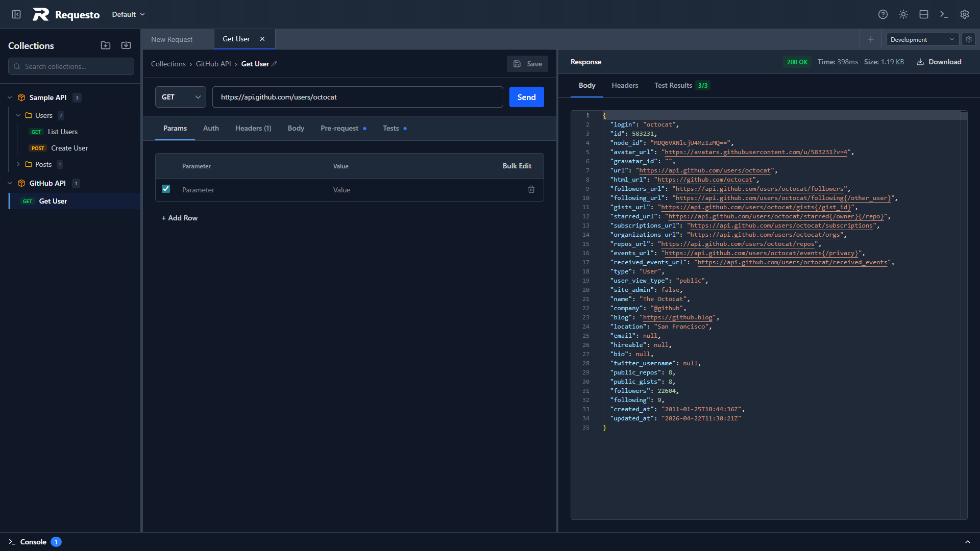Click Collections breadcrumb
Screen dimensions: 980x551
(x=168, y=64)
